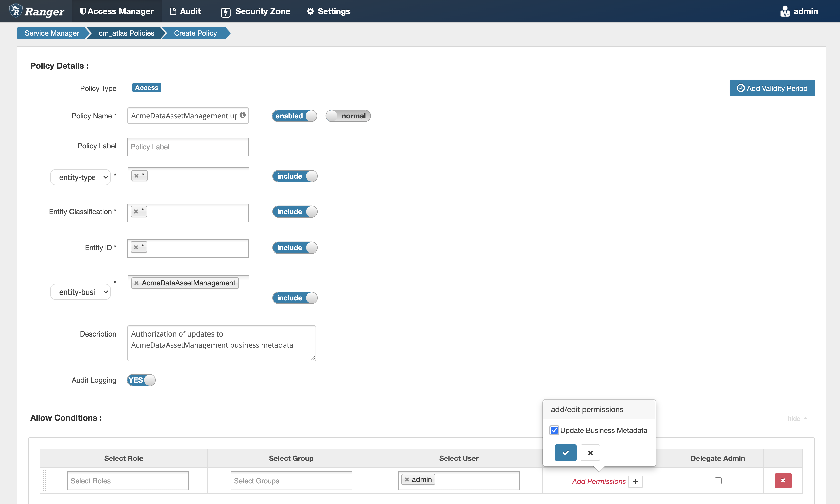Click the entity-type values field
The width and height of the screenshot is (840, 504).
coord(189,177)
